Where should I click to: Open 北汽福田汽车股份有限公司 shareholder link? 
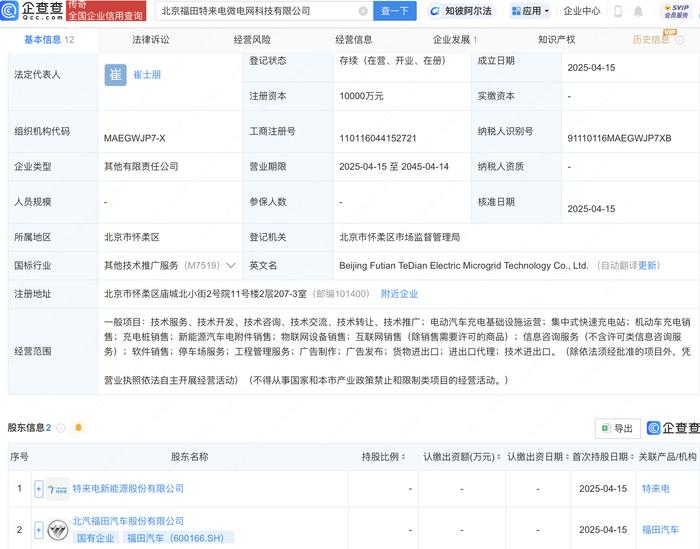point(128,521)
